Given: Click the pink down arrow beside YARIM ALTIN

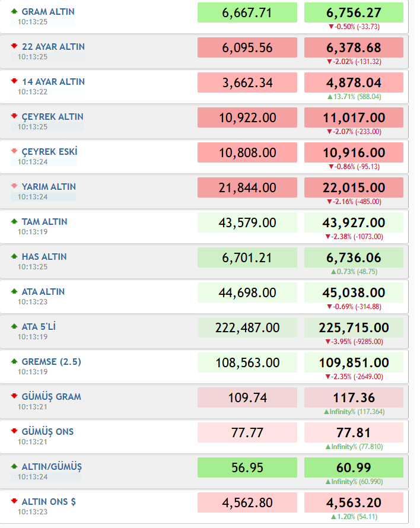Looking at the screenshot, I should pos(14,186).
